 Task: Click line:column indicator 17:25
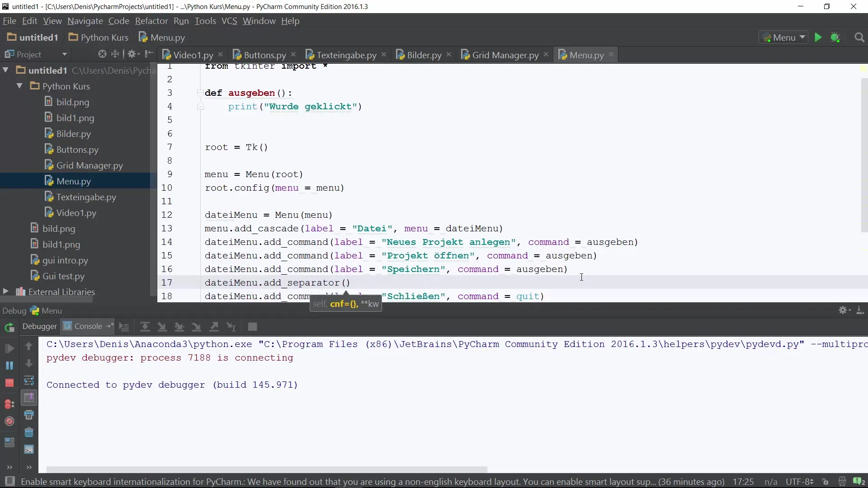(743, 482)
